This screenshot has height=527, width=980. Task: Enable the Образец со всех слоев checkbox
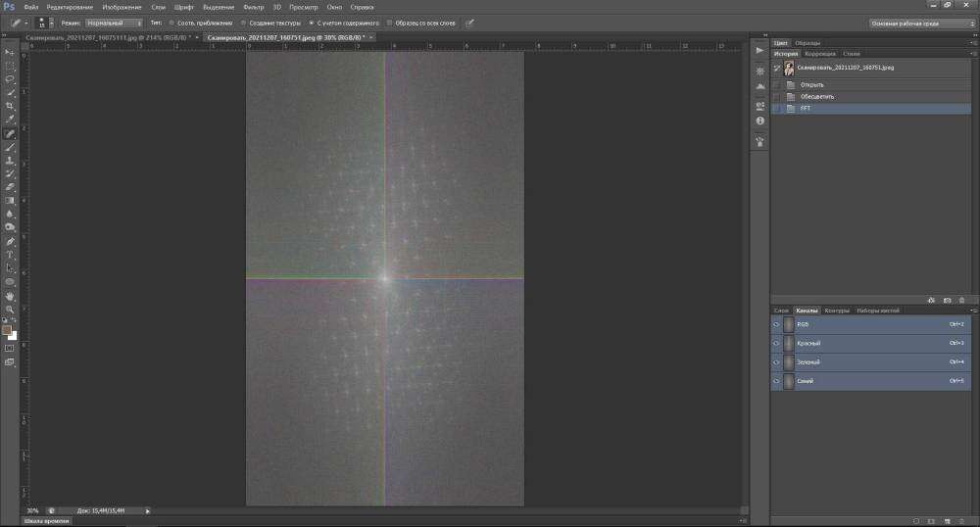tap(389, 22)
